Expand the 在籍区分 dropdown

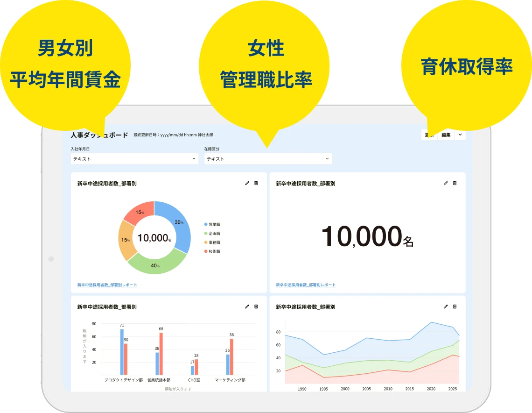(x=268, y=158)
